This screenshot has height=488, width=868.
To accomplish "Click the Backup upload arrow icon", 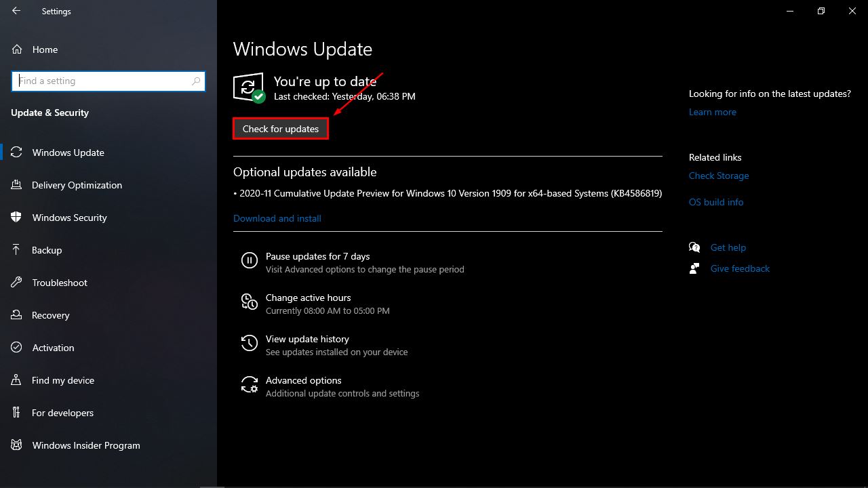I will click(17, 250).
